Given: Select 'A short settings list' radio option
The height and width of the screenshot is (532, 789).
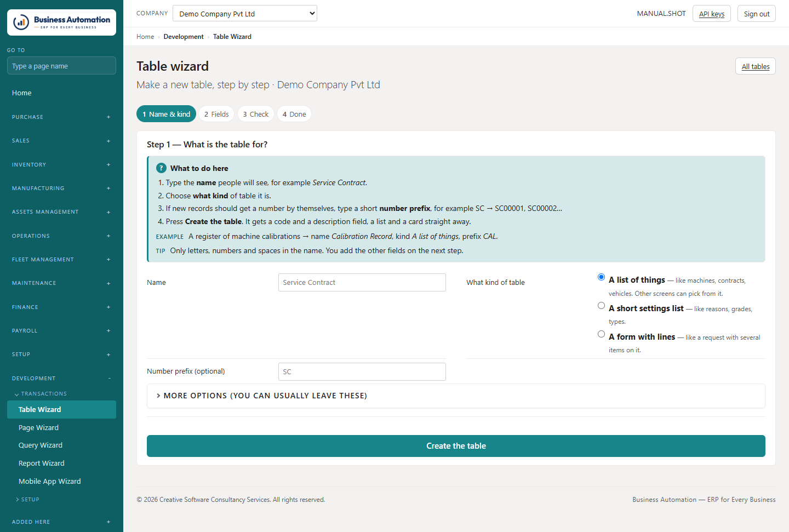Looking at the screenshot, I should pyautogui.click(x=601, y=306).
